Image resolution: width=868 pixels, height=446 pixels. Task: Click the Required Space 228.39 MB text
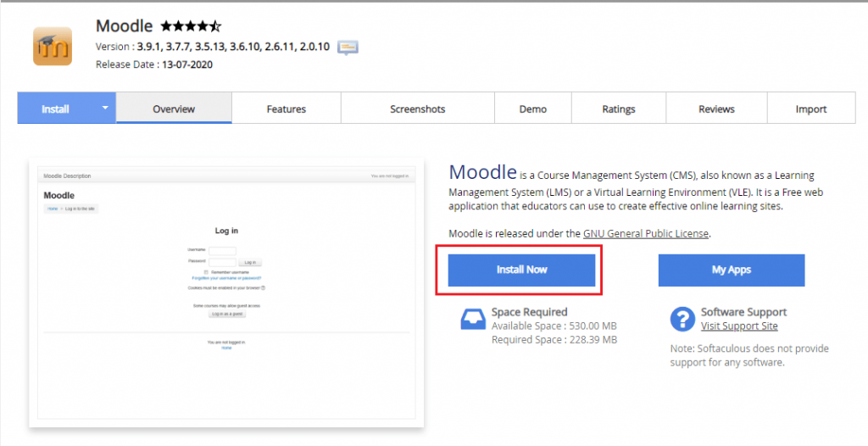pyautogui.click(x=554, y=340)
